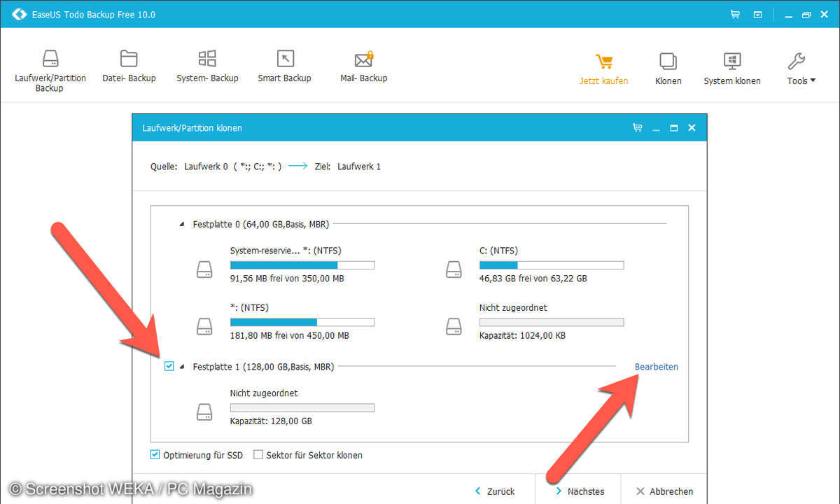Select the 1024,00 KB unallocated drive icon

[x=454, y=326]
